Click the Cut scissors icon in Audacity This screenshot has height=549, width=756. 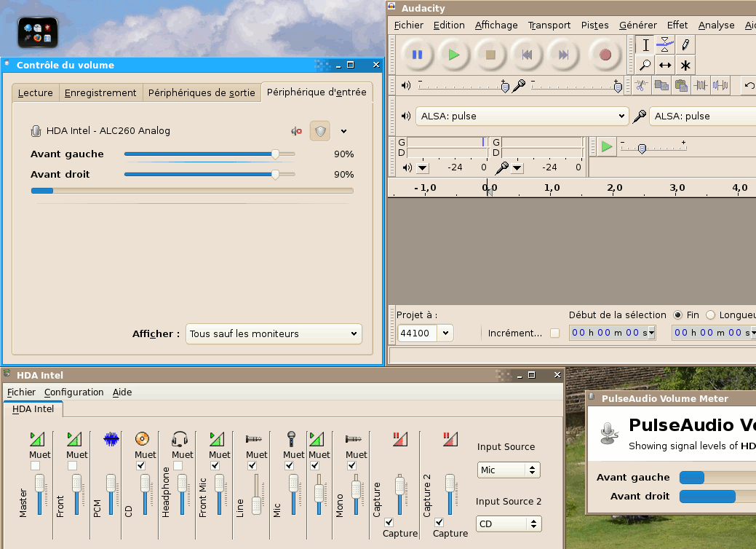641,86
